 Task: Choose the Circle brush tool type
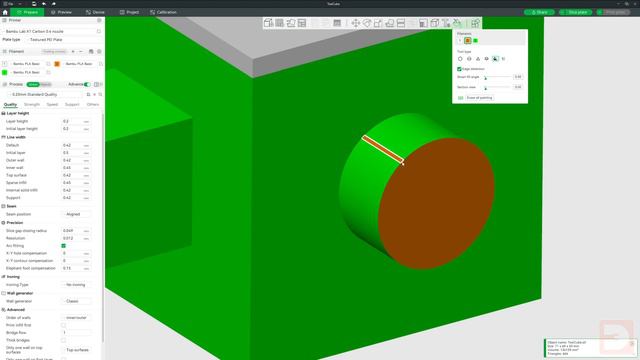click(x=460, y=59)
